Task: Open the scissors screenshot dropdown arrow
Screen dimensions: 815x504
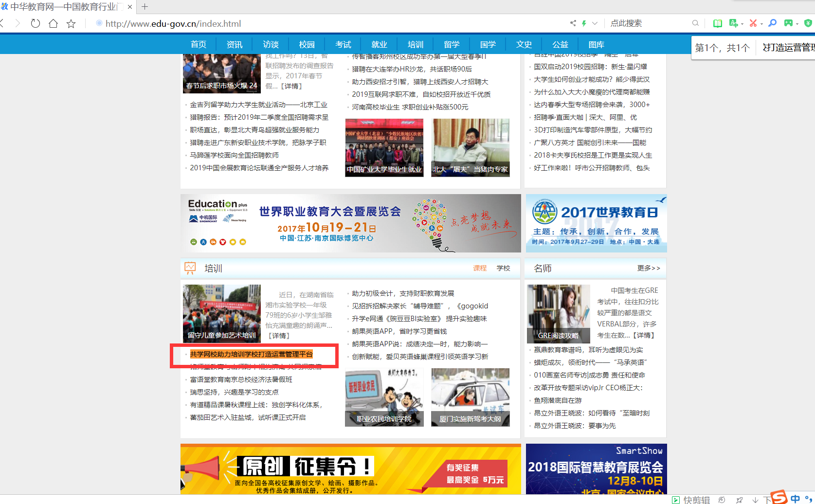Action: (x=761, y=24)
